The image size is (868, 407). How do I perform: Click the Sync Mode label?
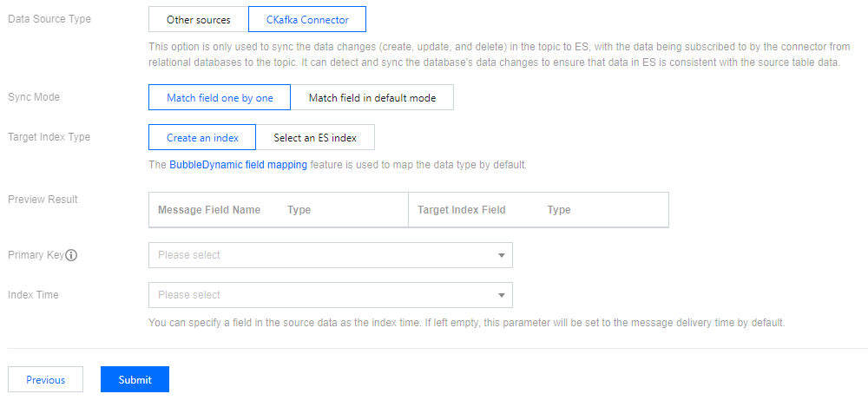click(34, 97)
